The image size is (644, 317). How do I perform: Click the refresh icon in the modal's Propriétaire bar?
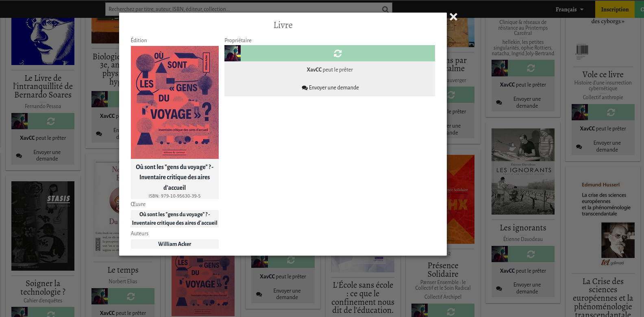[337, 53]
